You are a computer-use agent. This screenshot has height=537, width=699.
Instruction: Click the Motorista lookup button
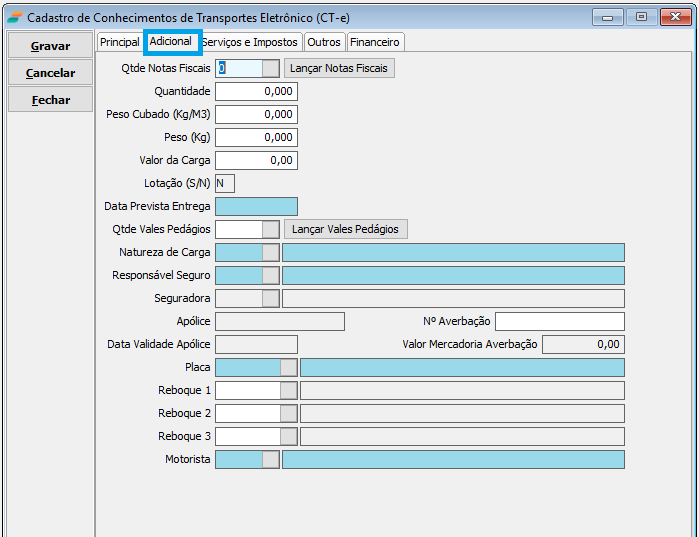click(x=271, y=459)
